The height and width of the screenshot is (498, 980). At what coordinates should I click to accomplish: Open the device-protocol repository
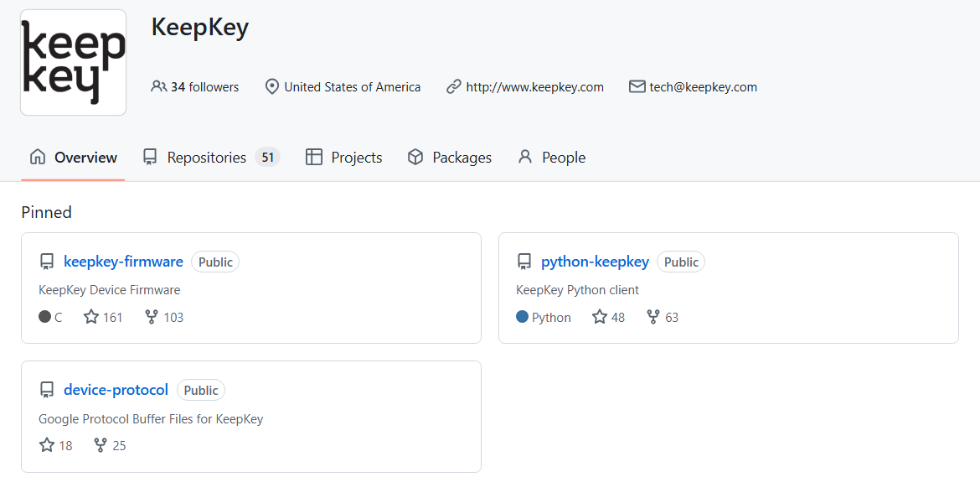pos(116,390)
